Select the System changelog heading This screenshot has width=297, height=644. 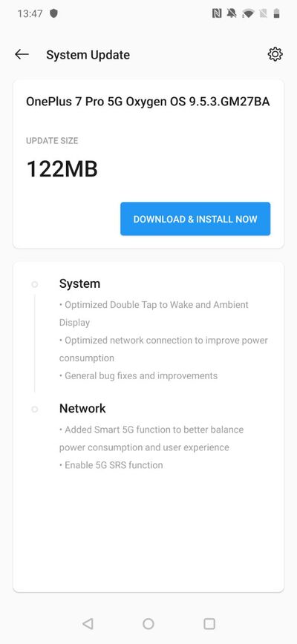(79, 284)
